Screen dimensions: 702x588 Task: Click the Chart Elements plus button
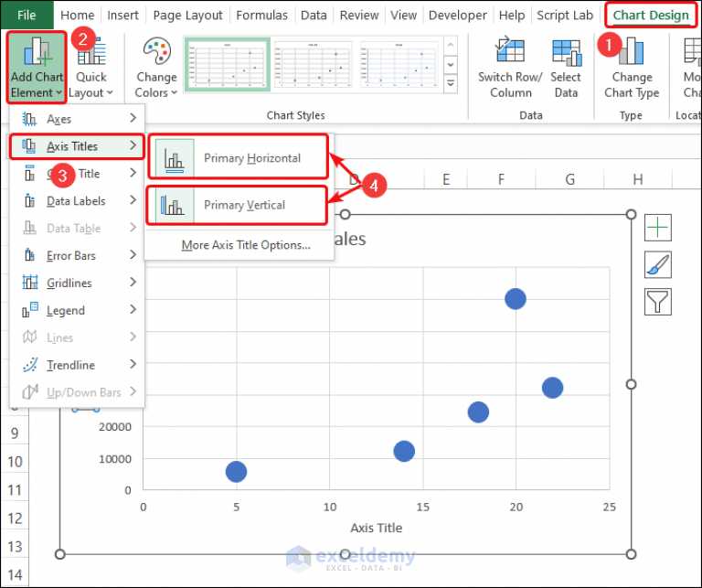658,228
